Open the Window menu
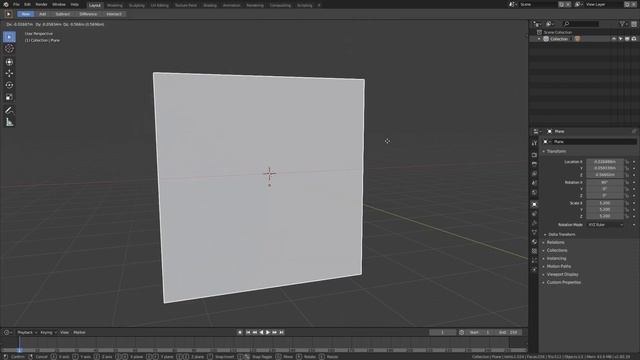Viewport: 640px width, 360px height. (x=59, y=4)
